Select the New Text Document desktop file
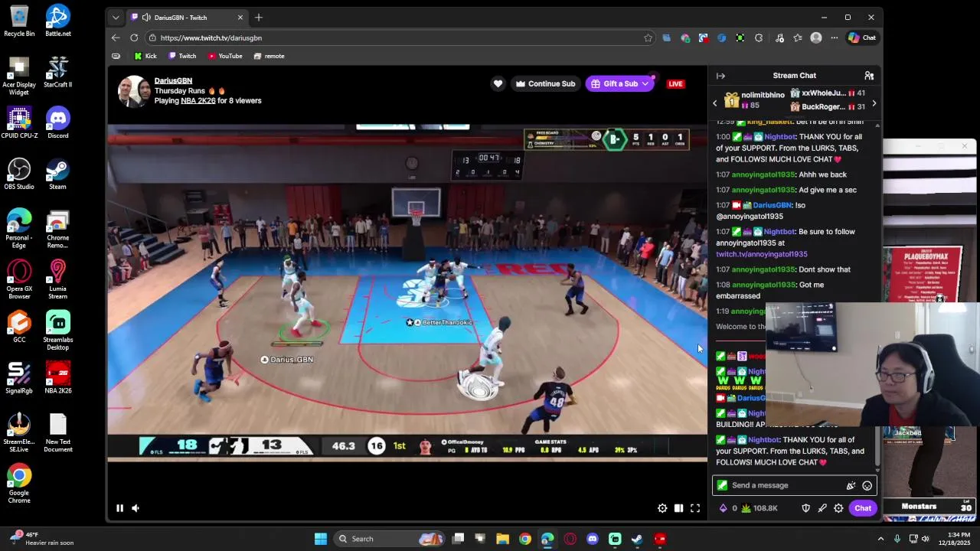This screenshot has width=980, height=551. pyautogui.click(x=57, y=432)
